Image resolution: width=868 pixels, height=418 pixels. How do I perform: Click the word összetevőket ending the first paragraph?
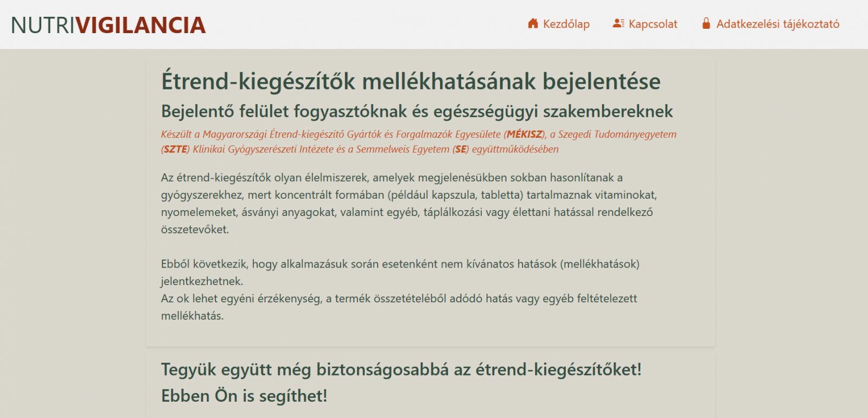coord(194,230)
